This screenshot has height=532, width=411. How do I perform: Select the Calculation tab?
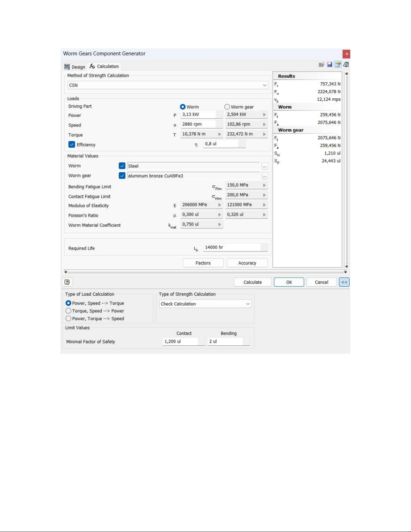pyautogui.click(x=104, y=66)
